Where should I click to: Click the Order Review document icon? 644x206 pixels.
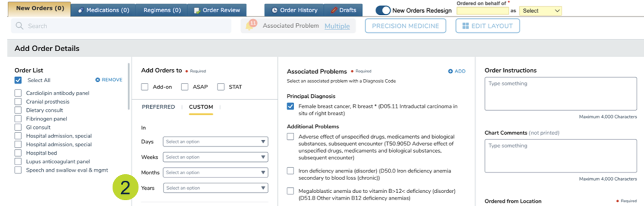click(x=197, y=10)
